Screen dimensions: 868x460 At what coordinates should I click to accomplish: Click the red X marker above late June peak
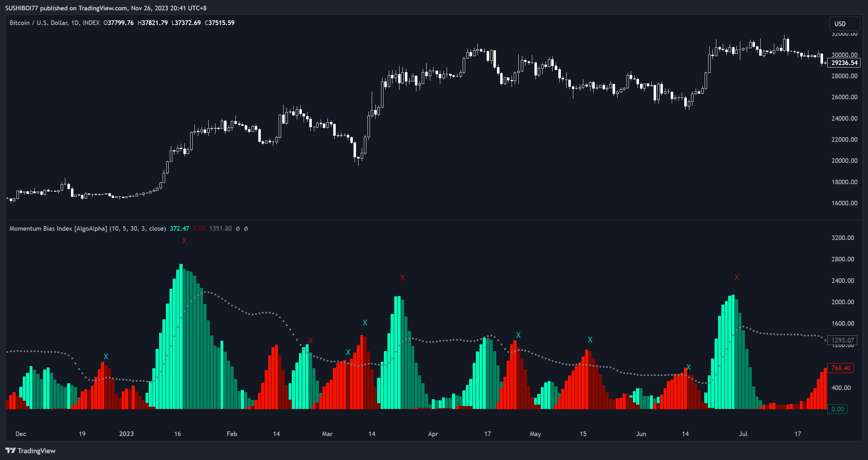[737, 277]
